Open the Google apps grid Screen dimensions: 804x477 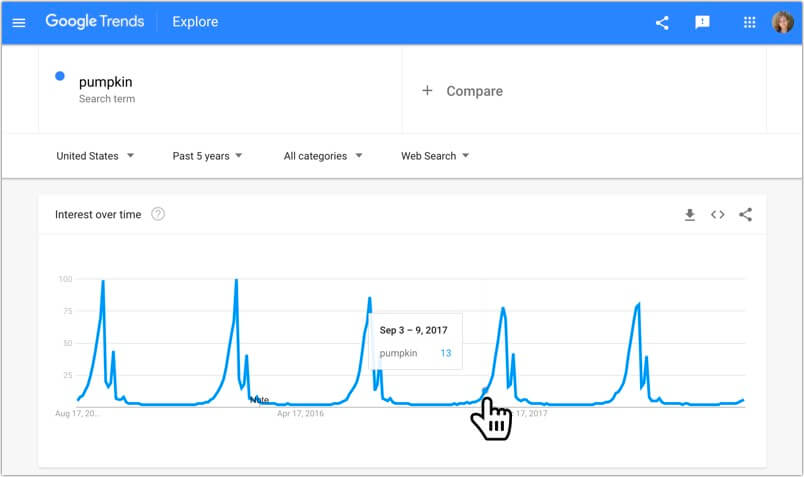click(x=750, y=22)
